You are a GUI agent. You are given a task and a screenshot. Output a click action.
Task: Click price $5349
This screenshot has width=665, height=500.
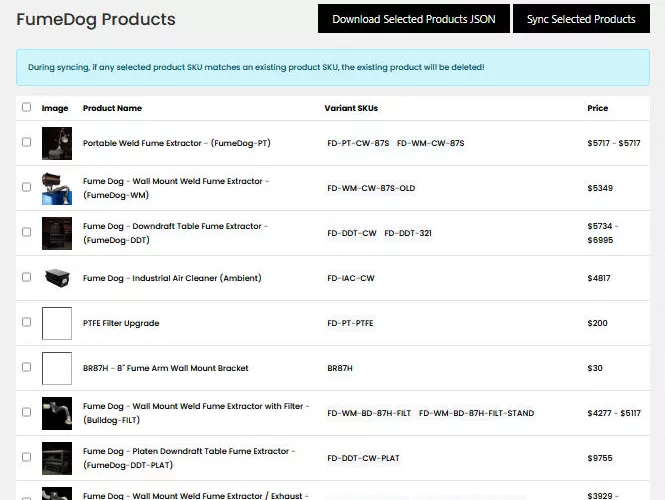[600, 188]
